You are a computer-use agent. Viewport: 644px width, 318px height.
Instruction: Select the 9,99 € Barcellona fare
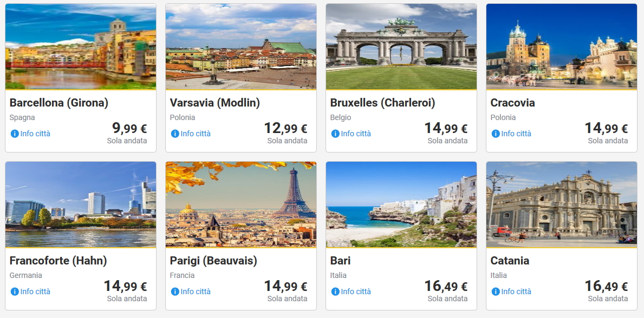129,129
